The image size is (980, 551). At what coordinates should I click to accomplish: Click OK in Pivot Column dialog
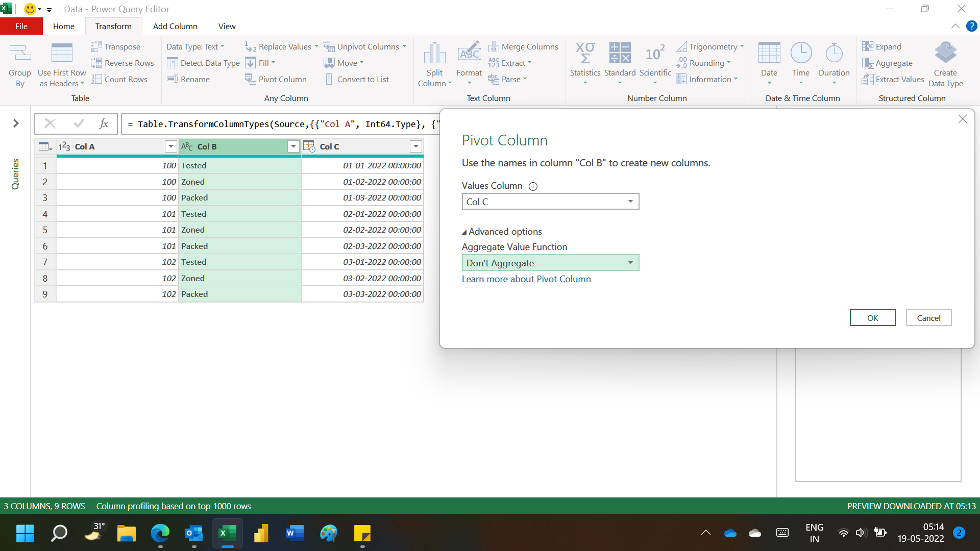click(872, 318)
